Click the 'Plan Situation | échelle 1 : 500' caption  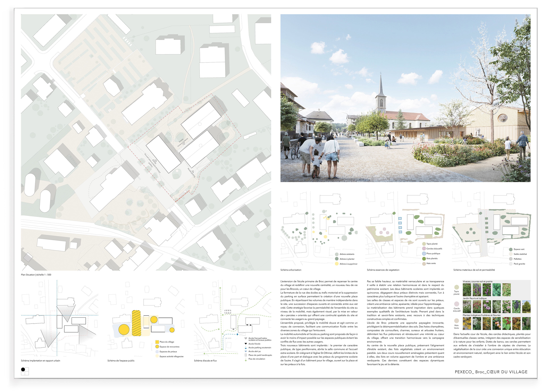click(36, 274)
